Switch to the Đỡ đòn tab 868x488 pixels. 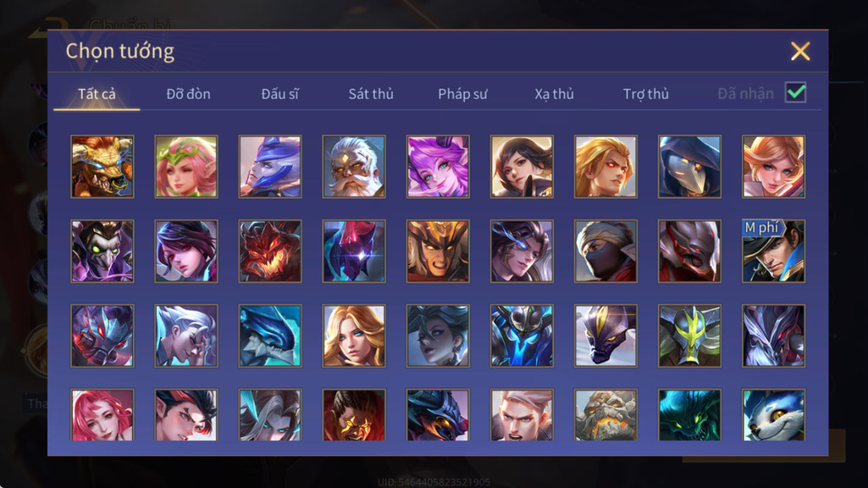pos(188,94)
